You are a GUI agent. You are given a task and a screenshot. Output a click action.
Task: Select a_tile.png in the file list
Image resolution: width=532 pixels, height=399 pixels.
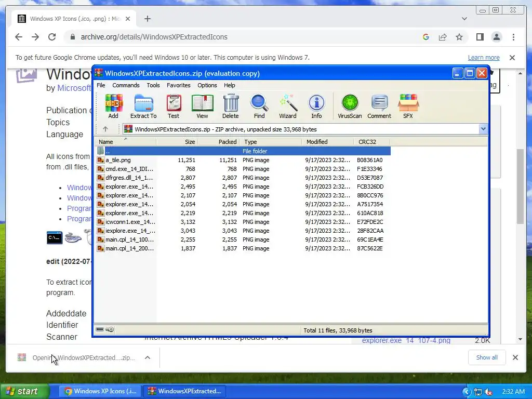pyautogui.click(x=243, y=160)
